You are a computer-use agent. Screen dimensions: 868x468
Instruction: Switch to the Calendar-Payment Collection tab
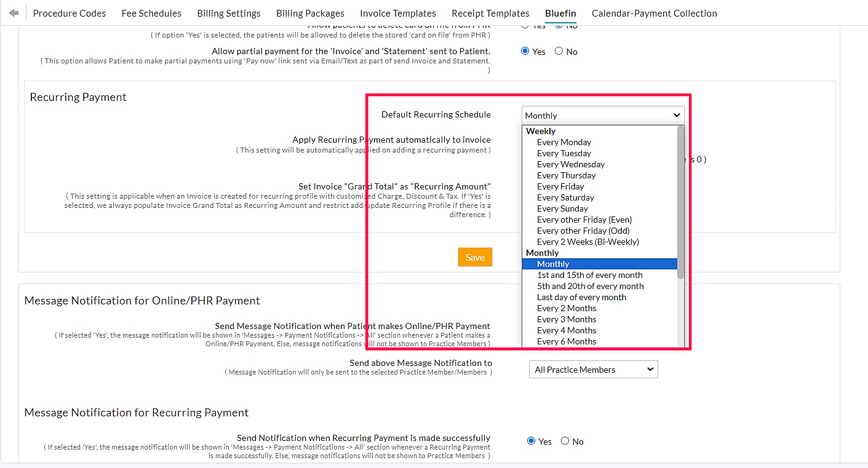[x=654, y=13]
